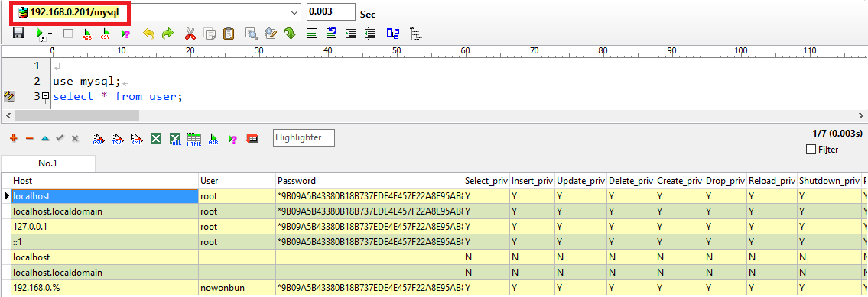Click the Highlighter input field
Screen dimensions: 868x297
304,137
